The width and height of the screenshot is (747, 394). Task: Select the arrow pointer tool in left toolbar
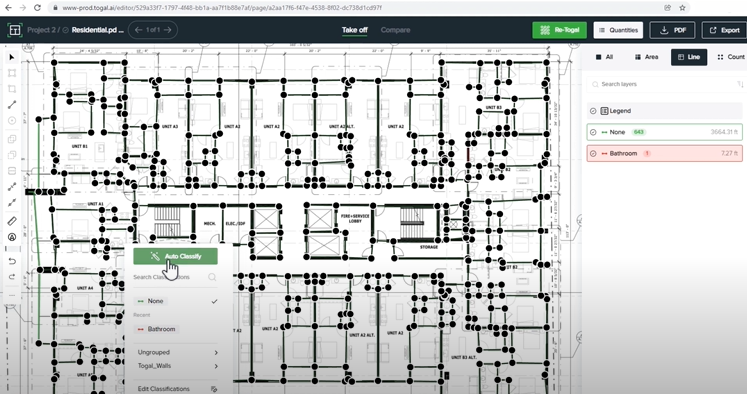(12, 57)
